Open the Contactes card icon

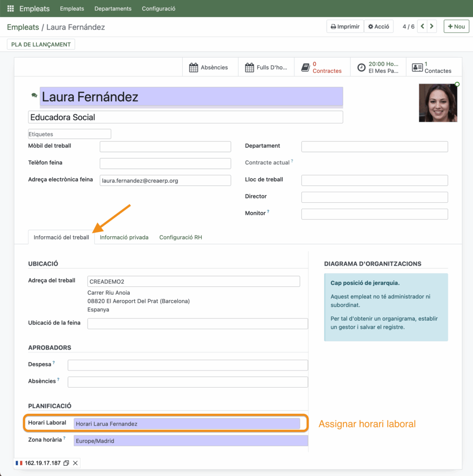click(x=417, y=67)
